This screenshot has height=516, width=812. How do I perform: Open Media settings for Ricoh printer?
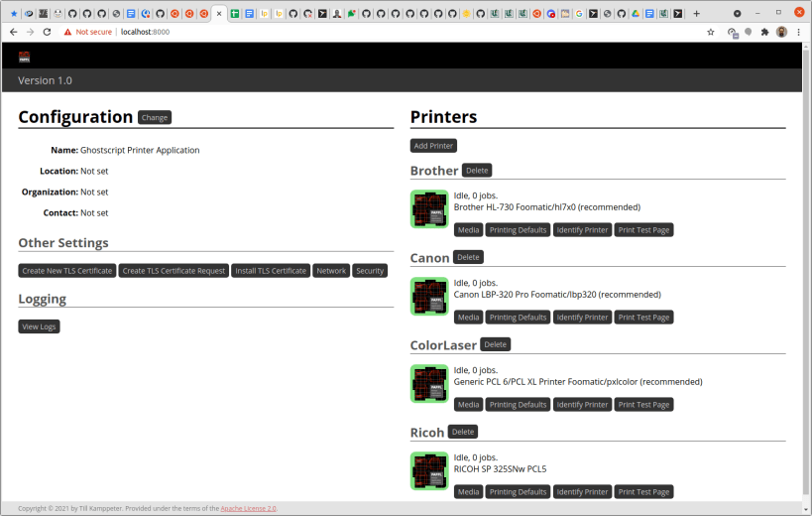(x=468, y=491)
